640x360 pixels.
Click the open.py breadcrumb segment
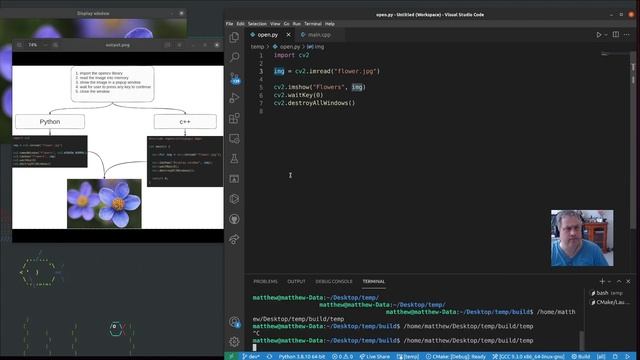coord(287,47)
